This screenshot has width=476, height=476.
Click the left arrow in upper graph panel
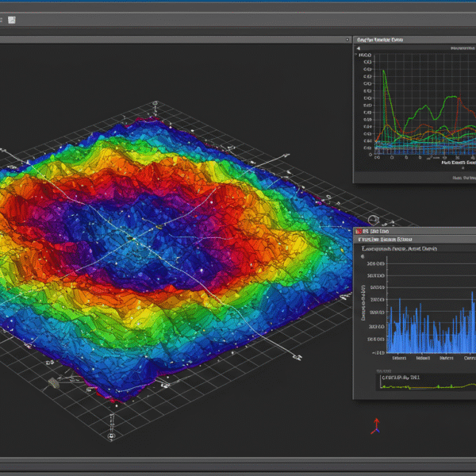click(358, 48)
